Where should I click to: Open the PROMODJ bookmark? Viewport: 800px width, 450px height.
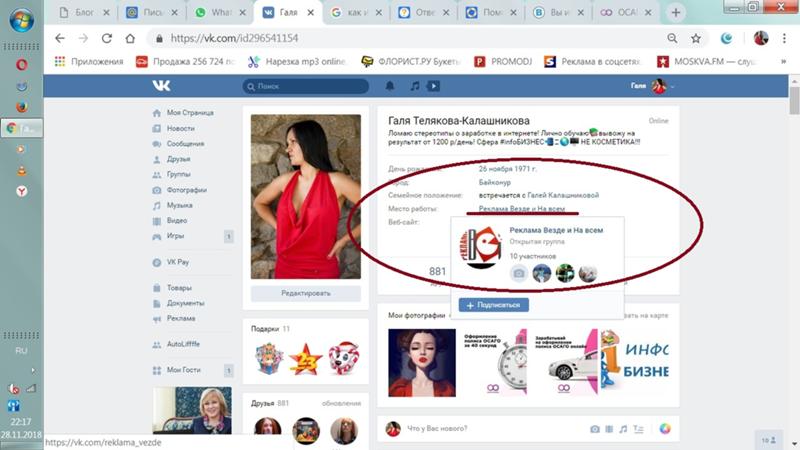click(x=503, y=61)
